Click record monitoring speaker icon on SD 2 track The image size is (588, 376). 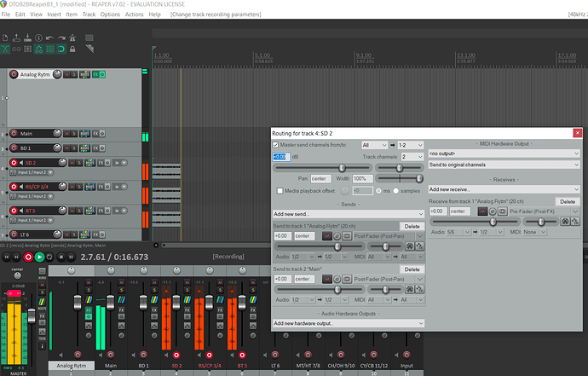click(x=22, y=163)
